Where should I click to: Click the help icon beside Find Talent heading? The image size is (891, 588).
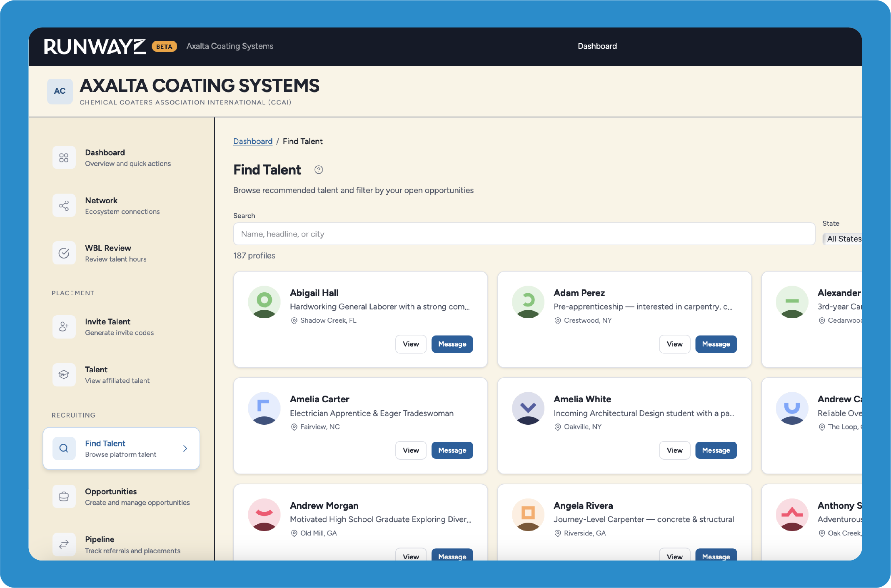(x=319, y=169)
